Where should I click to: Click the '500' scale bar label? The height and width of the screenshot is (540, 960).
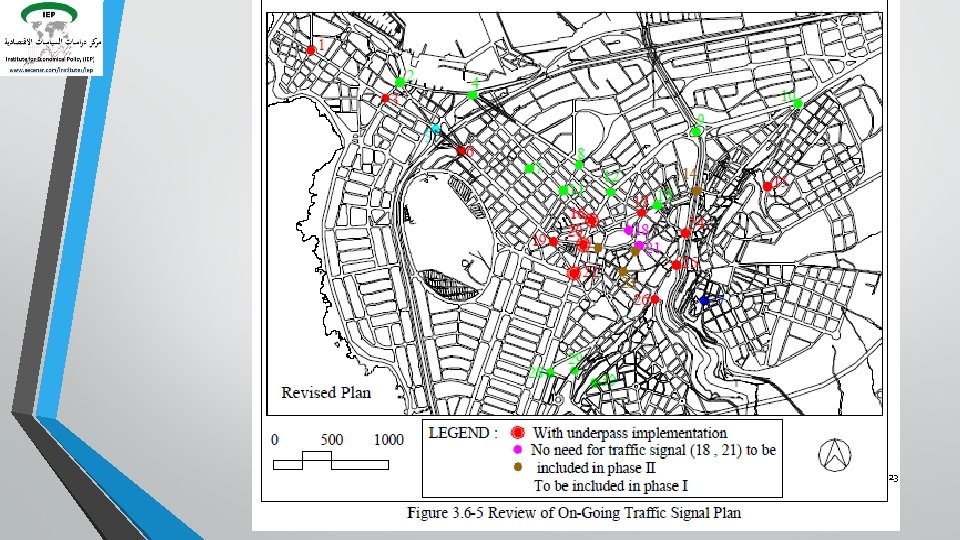tap(332, 440)
